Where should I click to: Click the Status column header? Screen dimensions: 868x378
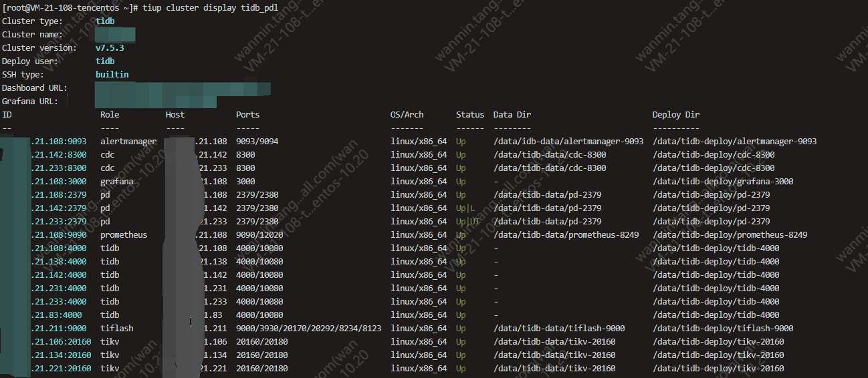click(x=470, y=115)
